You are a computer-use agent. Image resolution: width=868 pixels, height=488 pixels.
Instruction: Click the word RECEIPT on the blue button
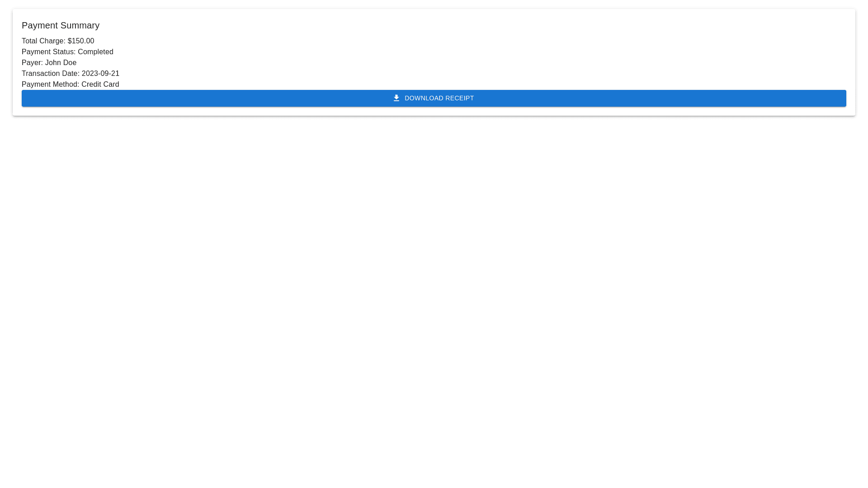(x=459, y=98)
